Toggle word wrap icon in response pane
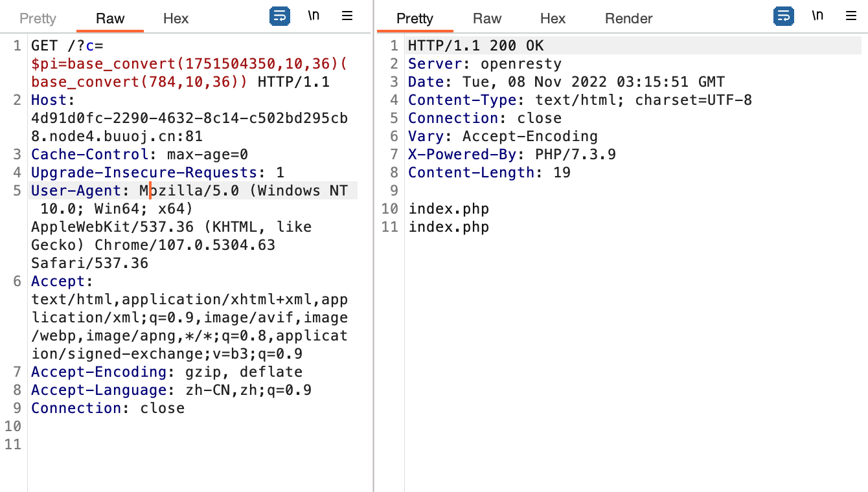 [784, 16]
